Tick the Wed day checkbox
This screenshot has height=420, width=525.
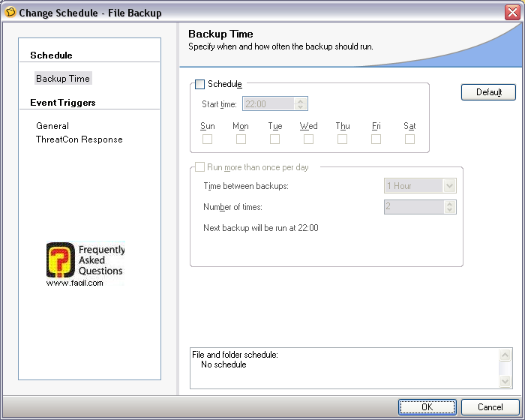[x=308, y=139]
